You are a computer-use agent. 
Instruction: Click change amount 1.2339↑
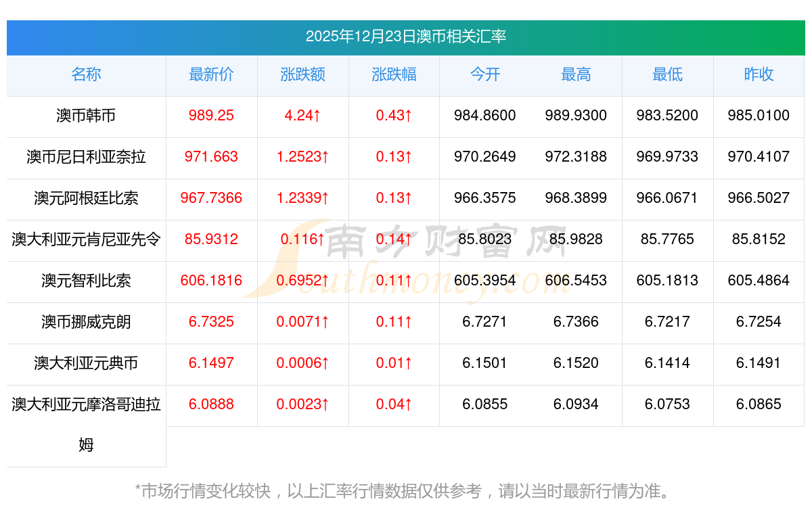pyautogui.click(x=302, y=198)
